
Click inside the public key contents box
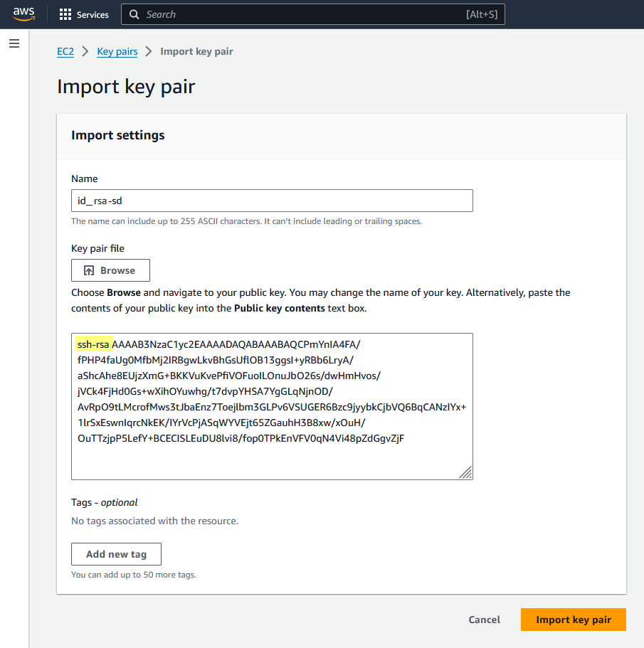coord(272,407)
